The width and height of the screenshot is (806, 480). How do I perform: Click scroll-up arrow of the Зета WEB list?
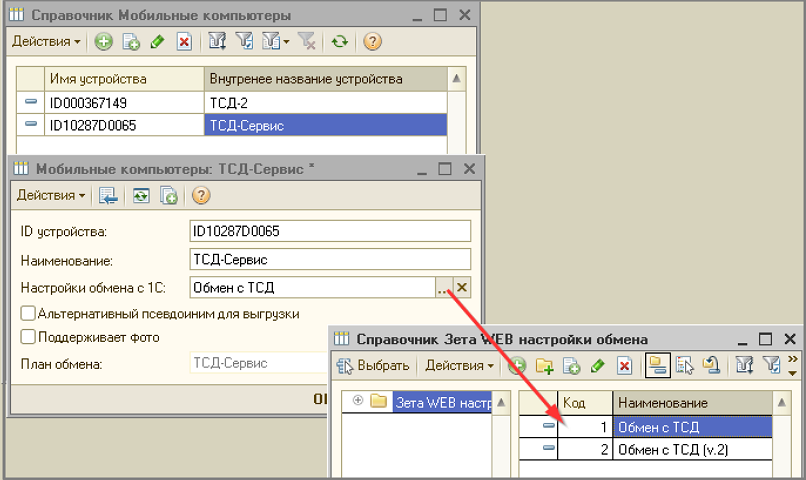781,402
